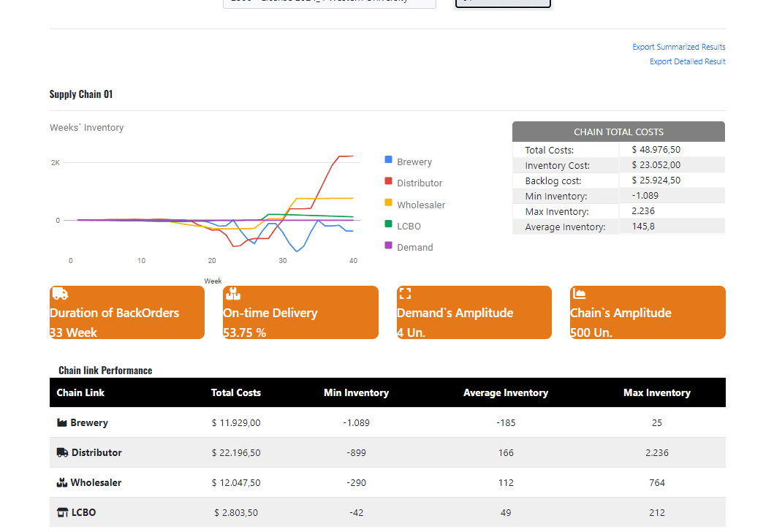Click the pallet icon beside Wholesaler
This screenshot has height=532, width=774.
[x=62, y=482]
